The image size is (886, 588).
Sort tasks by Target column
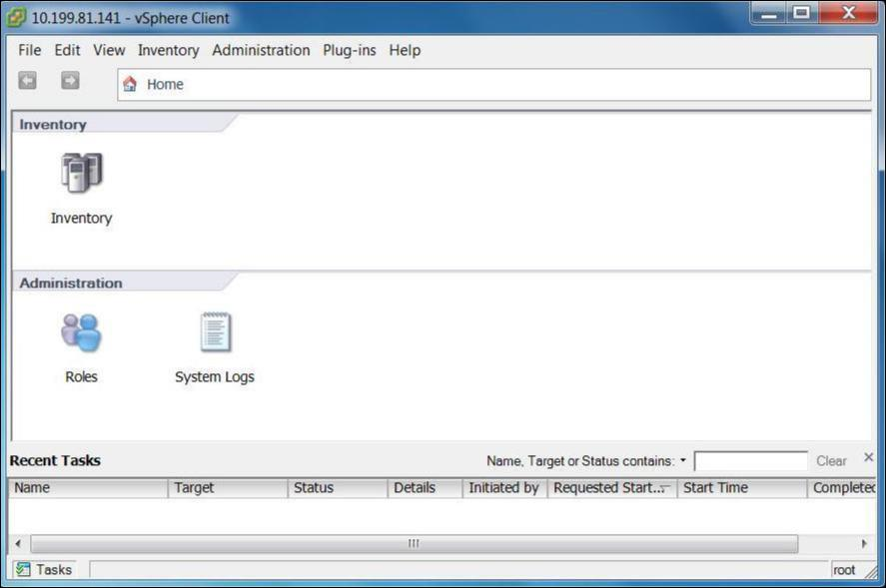pos(228,488)
